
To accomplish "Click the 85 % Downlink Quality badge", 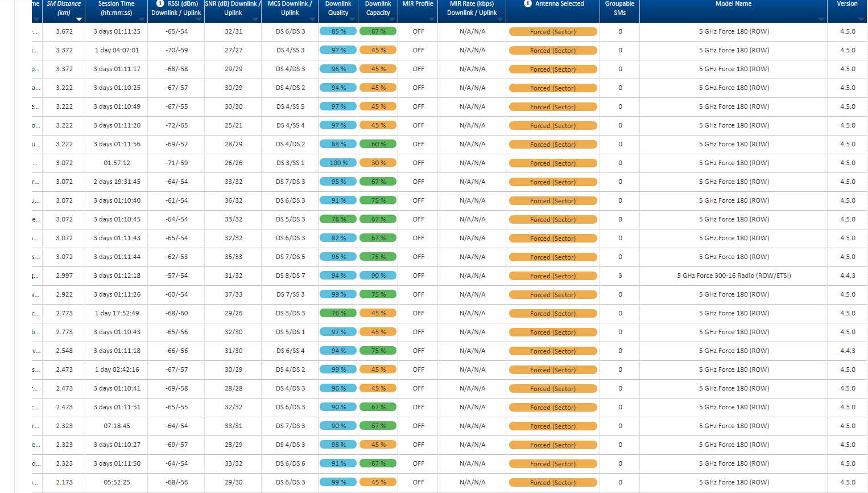I will 338,31.
